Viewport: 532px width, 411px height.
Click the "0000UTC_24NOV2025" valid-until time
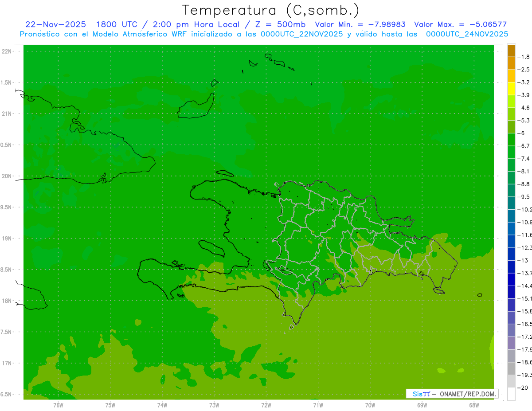[467, 34]
